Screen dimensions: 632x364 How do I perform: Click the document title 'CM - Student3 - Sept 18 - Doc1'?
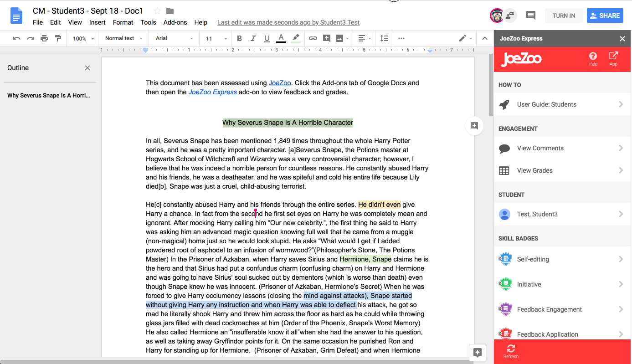pyautogui.click(x=88, y=11)
